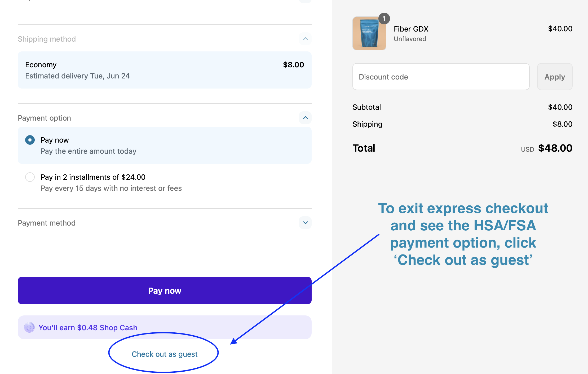Click Pay the entire amount today text

88,151
